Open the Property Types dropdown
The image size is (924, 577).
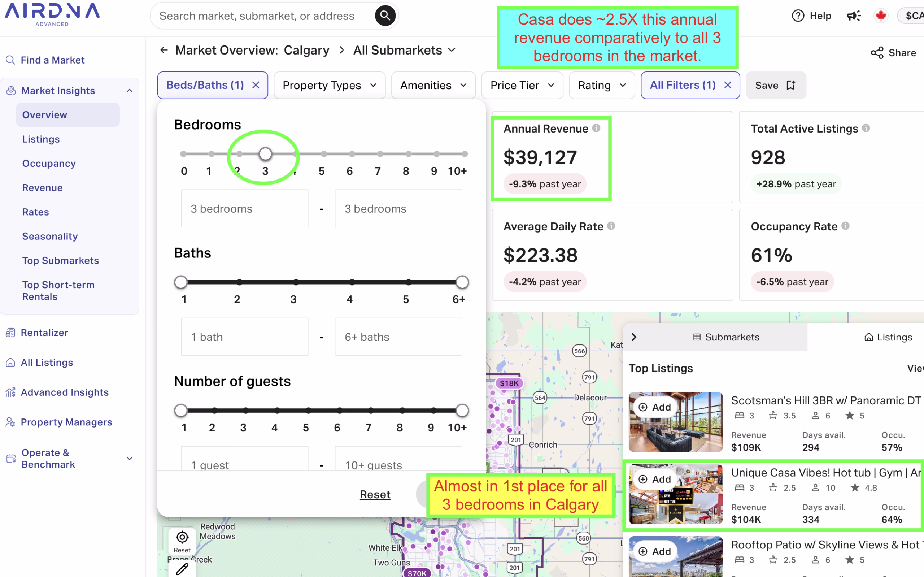coord(330,85)
